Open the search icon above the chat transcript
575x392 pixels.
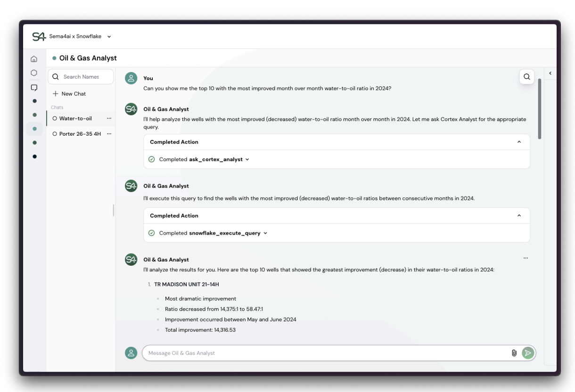point(526,77)
